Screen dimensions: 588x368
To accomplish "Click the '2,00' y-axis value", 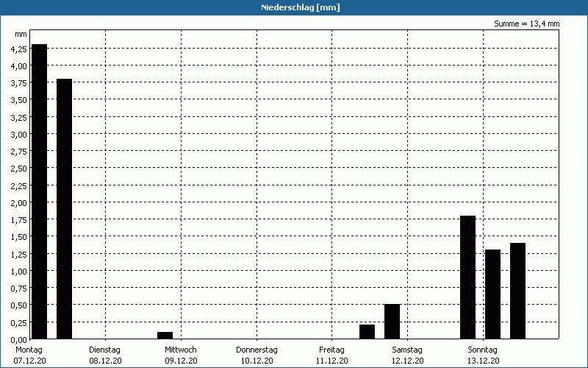I will (19, 203).
